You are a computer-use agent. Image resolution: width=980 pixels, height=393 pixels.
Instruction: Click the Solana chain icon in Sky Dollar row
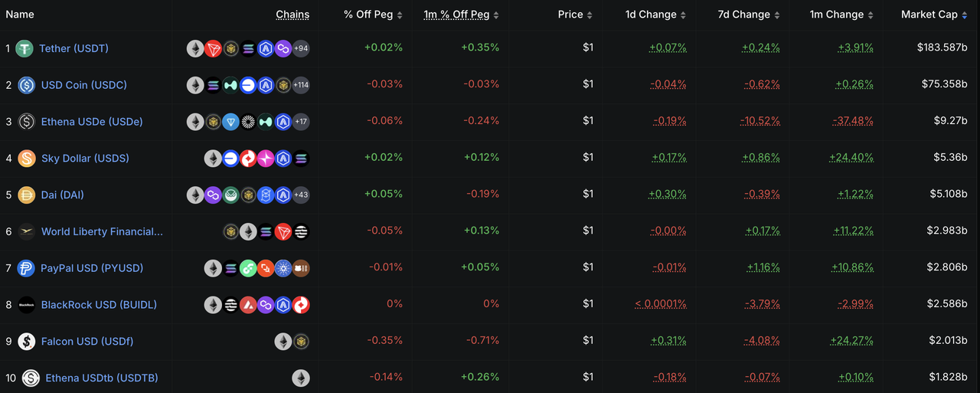[x=301, y=159]
